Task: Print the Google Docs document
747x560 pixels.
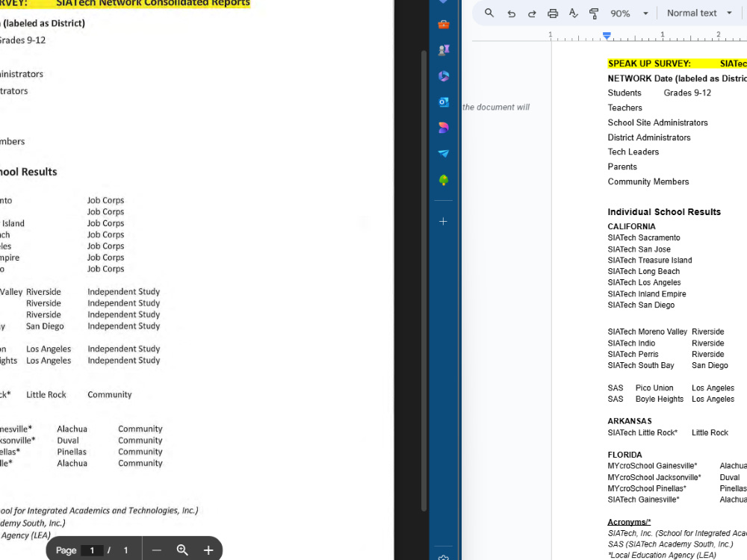Action: pos(553,13)
